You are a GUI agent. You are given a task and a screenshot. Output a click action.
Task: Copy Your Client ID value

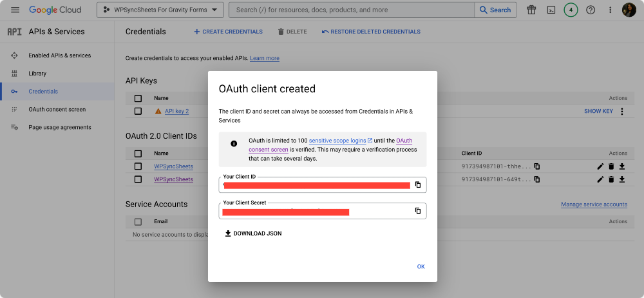pos(418,185)
